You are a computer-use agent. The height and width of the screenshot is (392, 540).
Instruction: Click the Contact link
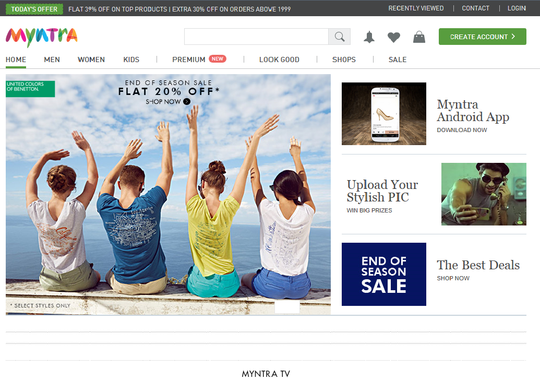pyautogui.click(x=476, y=8)
